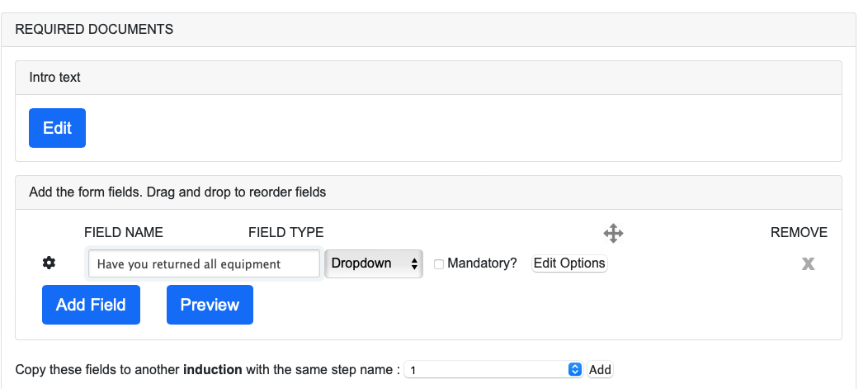Screen dimensions: 868x389
Task: Focus the "Have you returned all equipment" field
Action: [x=204, y=263]
